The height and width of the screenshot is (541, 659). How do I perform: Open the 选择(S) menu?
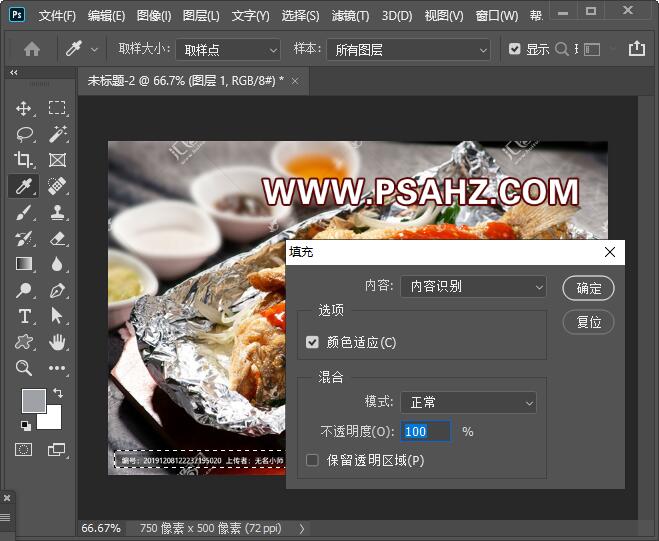point(300,16)
